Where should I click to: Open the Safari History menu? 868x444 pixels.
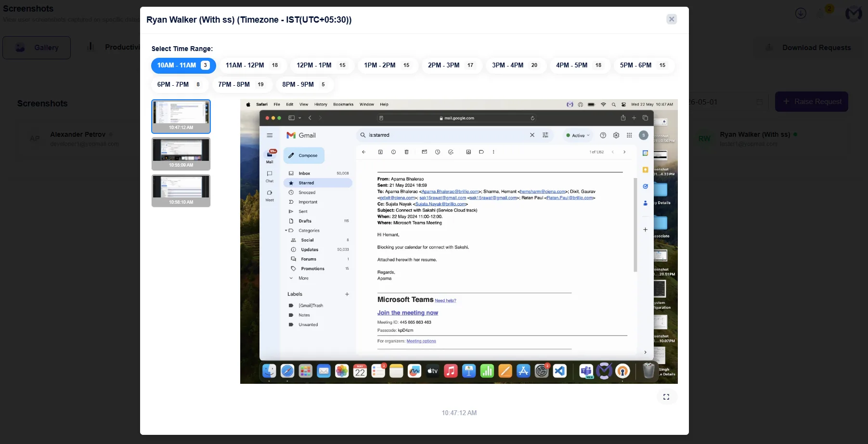(321, 104)
